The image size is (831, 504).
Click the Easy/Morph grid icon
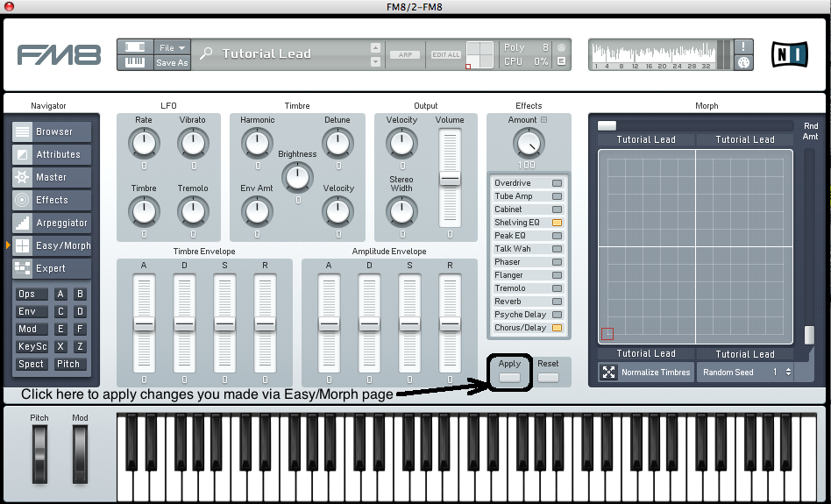(x=22, y=245)
